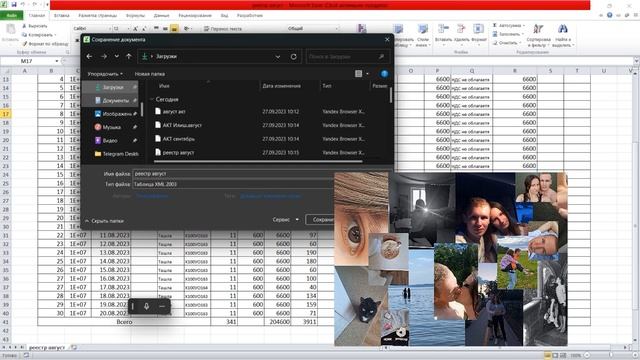Screen dimensions: 640x360
Task: Switch to the Данные tab
Action: pos(161,16)
